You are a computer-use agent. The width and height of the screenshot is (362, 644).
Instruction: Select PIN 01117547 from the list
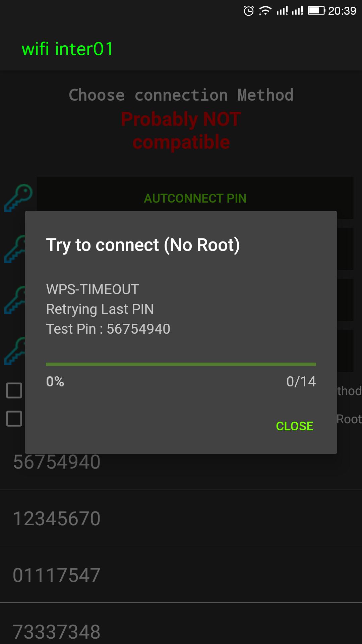click(181, 575)
